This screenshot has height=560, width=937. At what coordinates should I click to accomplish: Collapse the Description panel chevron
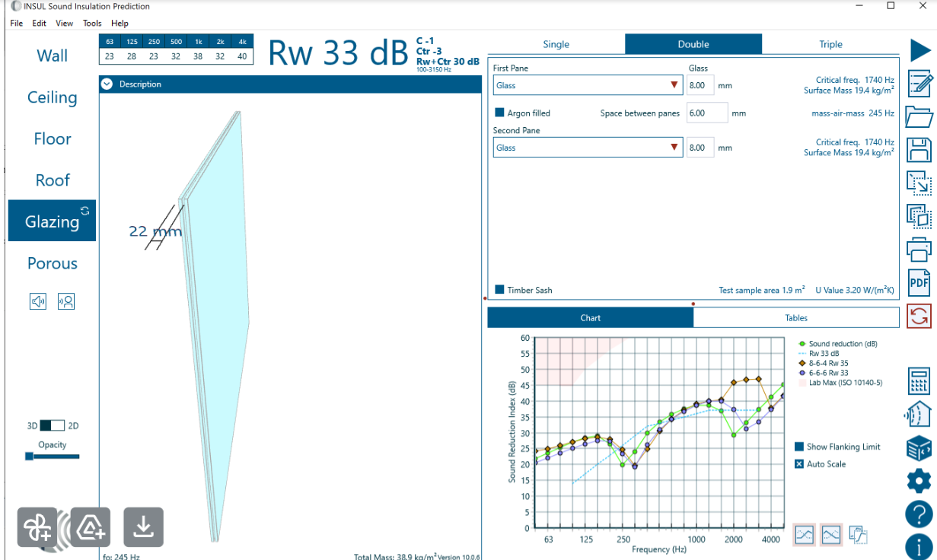(107, 84)
